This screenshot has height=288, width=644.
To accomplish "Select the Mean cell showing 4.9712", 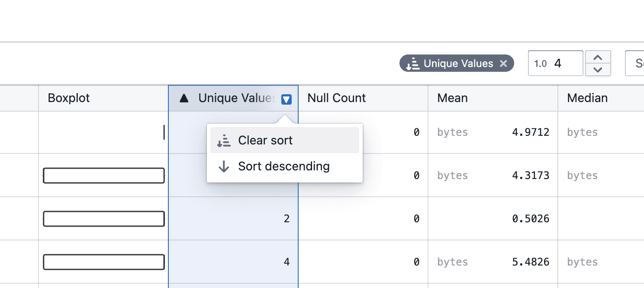I will click(x=493, y=132).
